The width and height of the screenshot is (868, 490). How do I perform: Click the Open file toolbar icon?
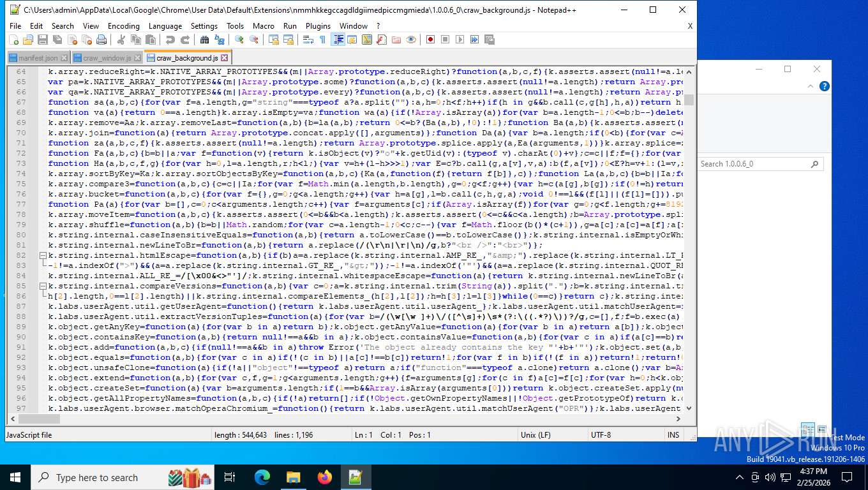pos(28,40)
